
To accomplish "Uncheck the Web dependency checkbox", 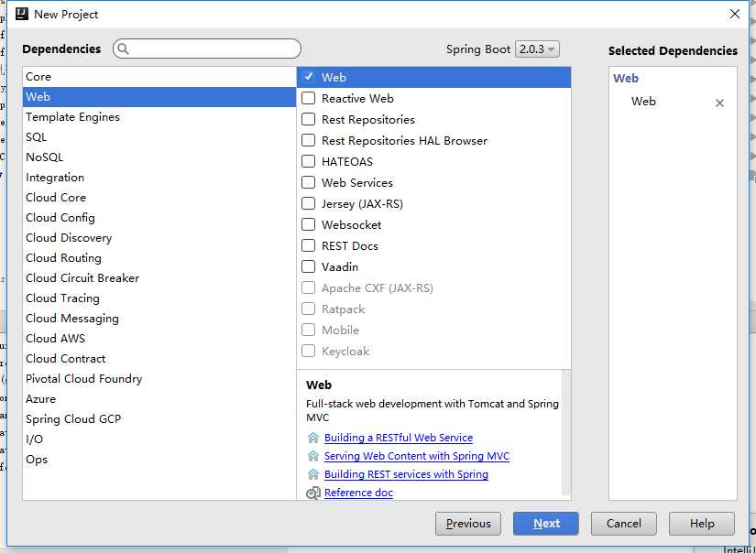I will pos(309,77).
